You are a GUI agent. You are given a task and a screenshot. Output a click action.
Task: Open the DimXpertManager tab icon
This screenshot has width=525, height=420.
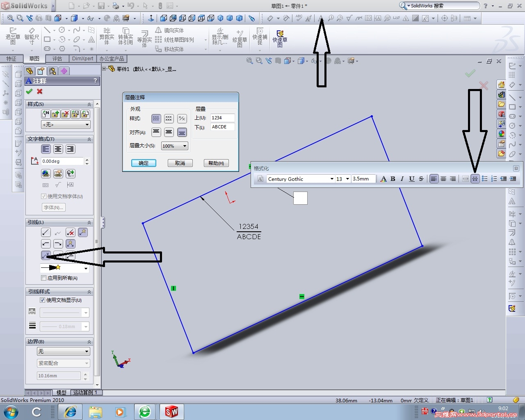click(x=64, y=71)
